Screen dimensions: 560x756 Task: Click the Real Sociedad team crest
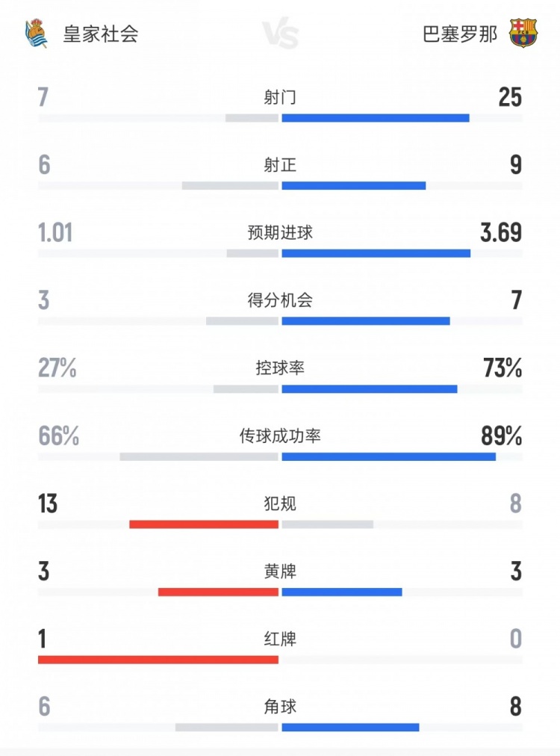[x=35, y=34]
